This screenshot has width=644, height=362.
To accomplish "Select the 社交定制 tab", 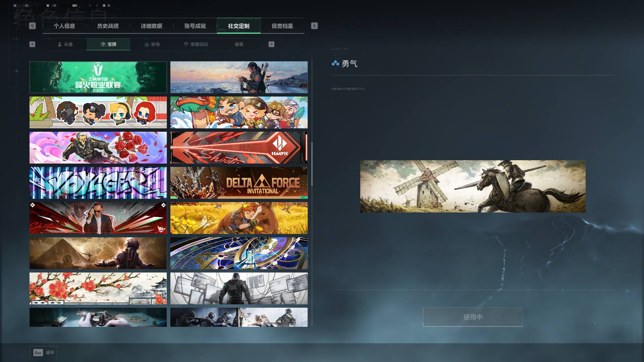I will (x=238, y=26).
